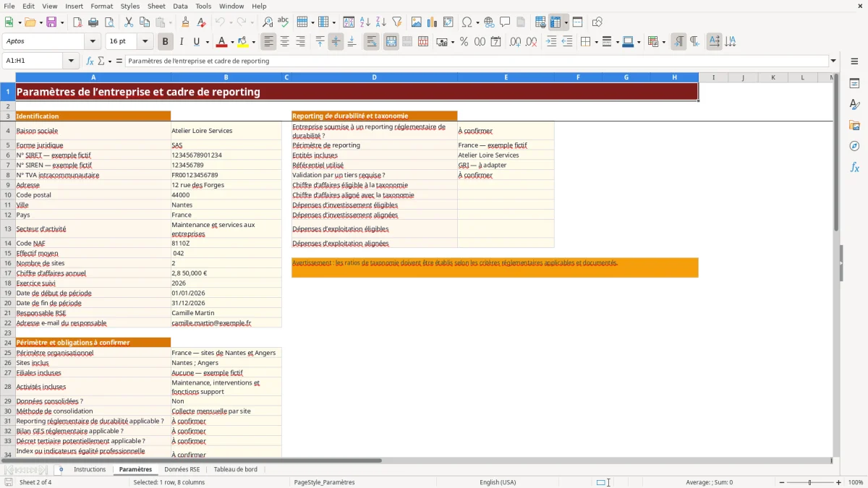Open Print Preview via toolbar icon
The height and width of the screenshot is (488, 868).
(x=109, y=22)
